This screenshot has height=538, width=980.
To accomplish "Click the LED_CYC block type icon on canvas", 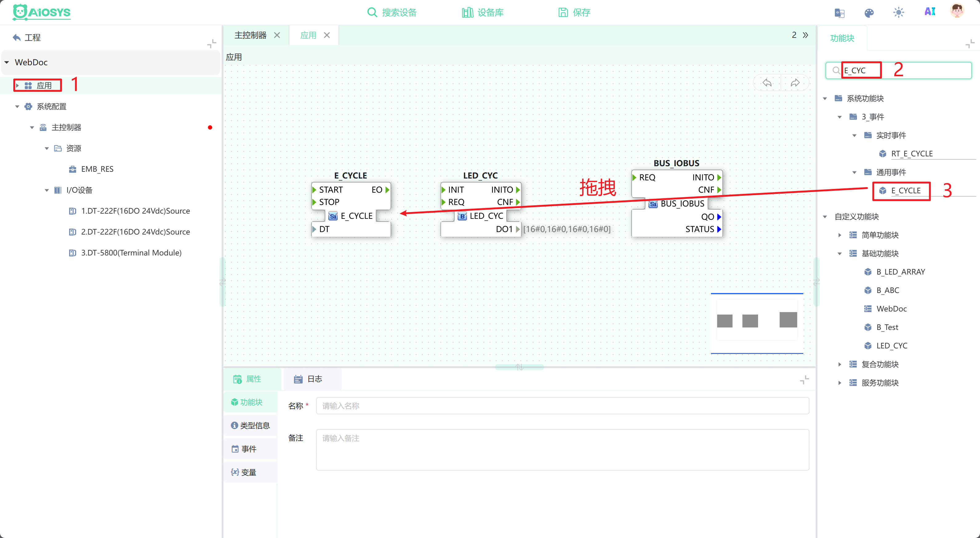I will coord(462,216).
